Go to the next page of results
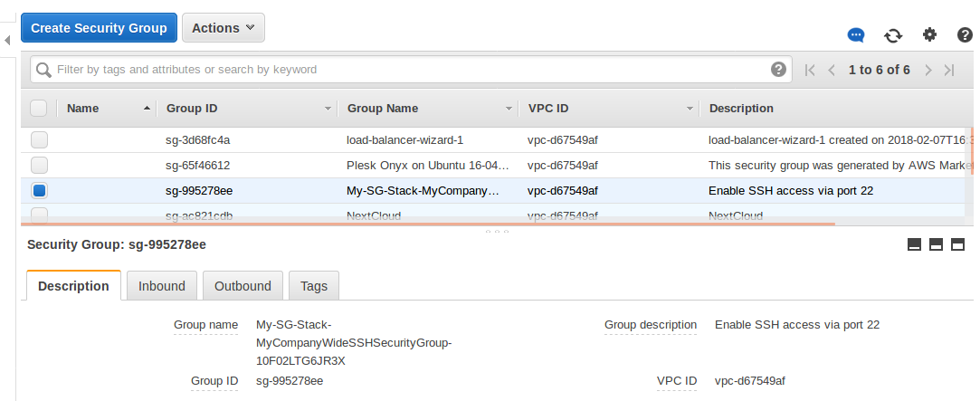The height and width of the screenshot is (401, 980). coord(927,70)
